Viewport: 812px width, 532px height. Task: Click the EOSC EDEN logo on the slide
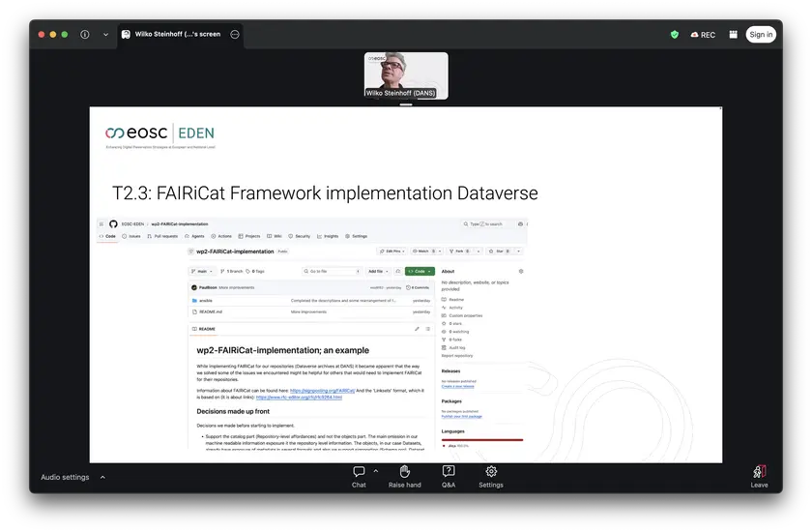point(159,133)
